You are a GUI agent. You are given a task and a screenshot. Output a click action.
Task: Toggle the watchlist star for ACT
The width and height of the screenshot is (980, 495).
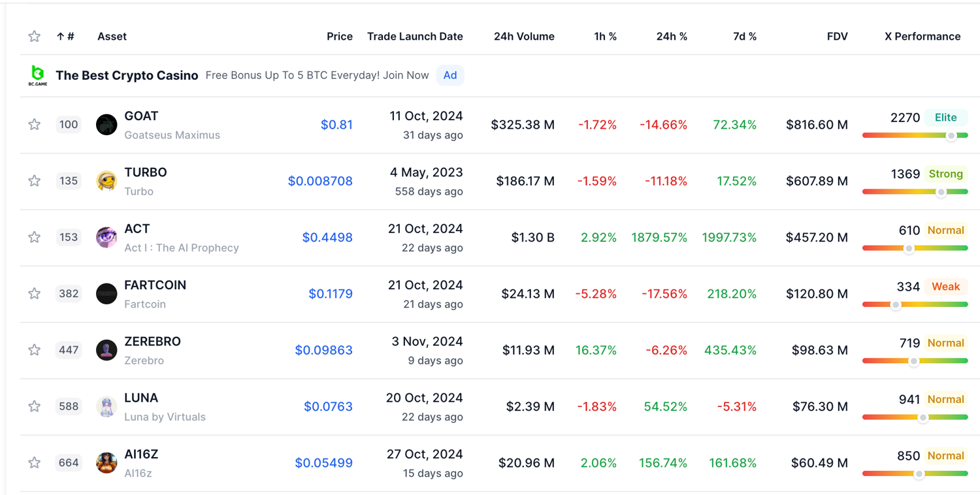tap(35, 237)
